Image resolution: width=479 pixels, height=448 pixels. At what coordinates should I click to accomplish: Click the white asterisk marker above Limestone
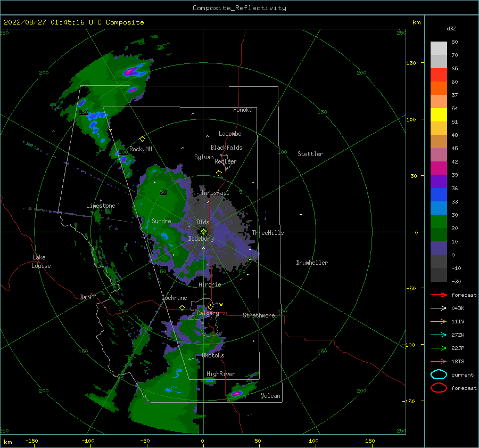click(x=101, y=201)
